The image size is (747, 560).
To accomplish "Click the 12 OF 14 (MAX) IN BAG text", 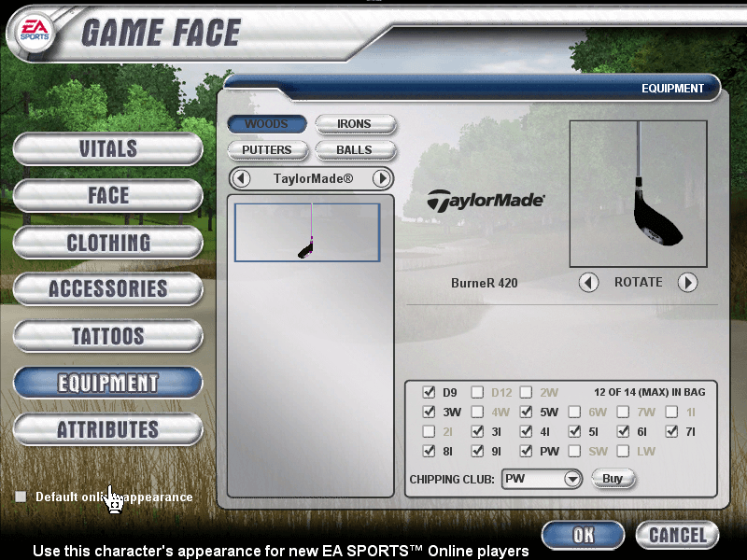I will pos(649,392).
